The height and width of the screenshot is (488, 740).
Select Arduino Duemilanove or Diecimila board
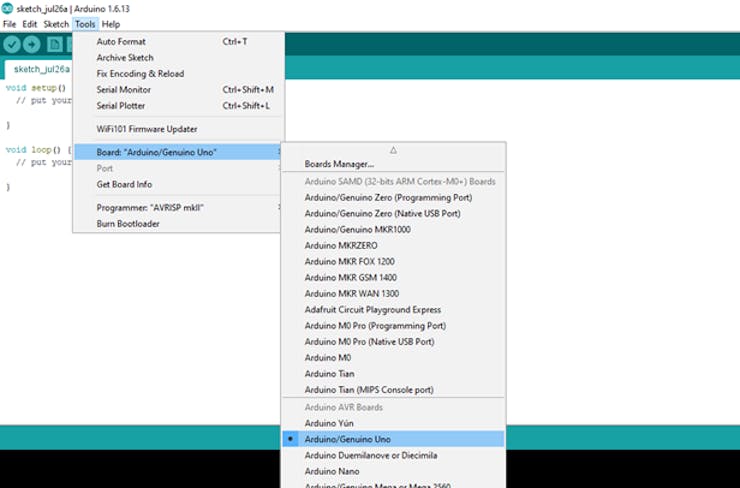point(393,455)
